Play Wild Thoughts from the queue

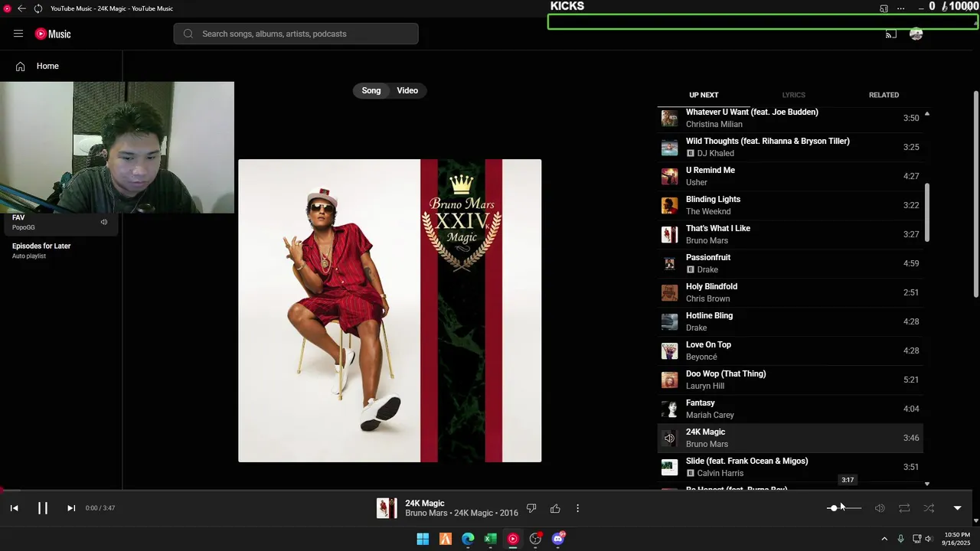(x=790, y=147)
